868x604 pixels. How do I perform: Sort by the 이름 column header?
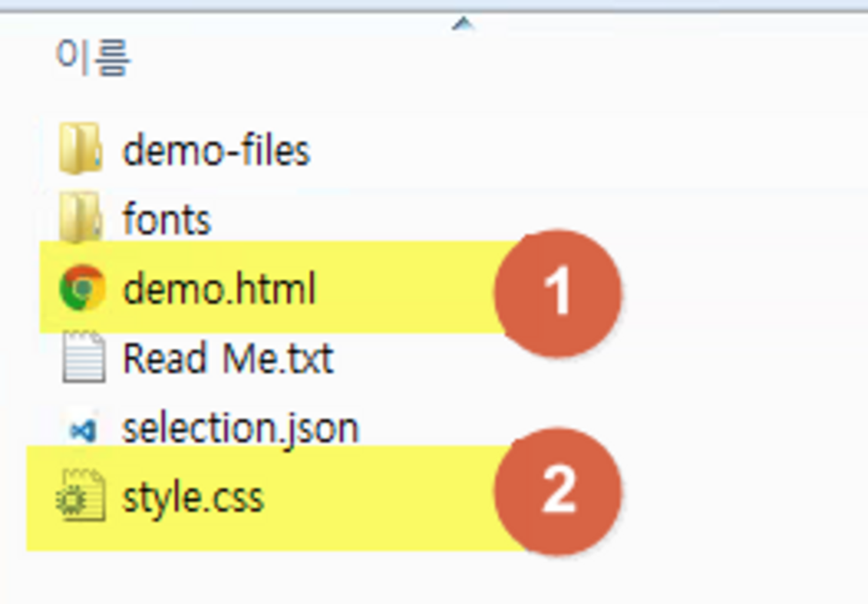pyautogui.click(x=94, y=57)
